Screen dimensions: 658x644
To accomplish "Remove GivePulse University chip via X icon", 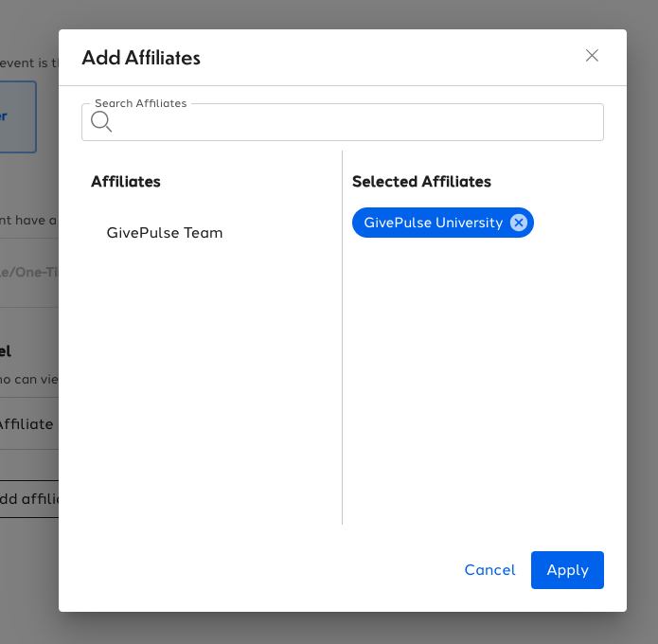I will coord(519,223).
